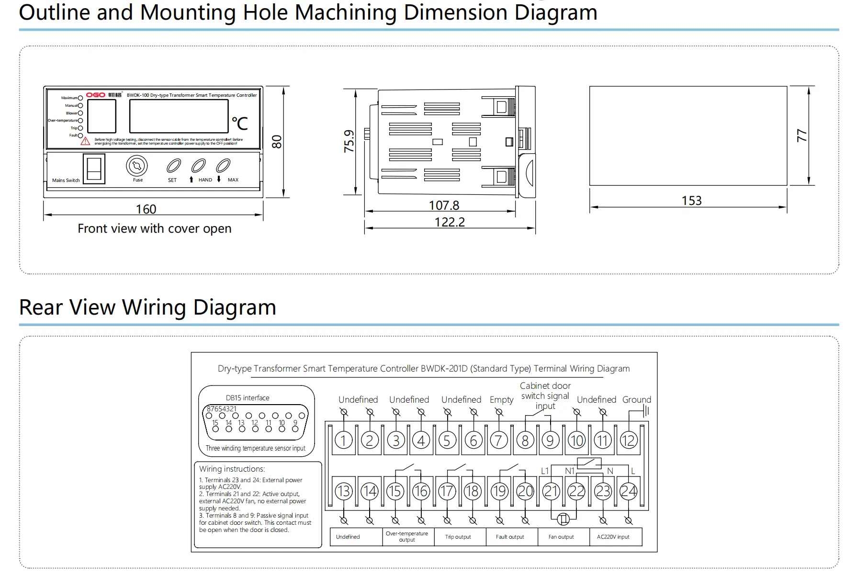The image size is (868, 588).
Task: Click the 'Ground' label above terminal 12
Action: [x=637, y=399]
